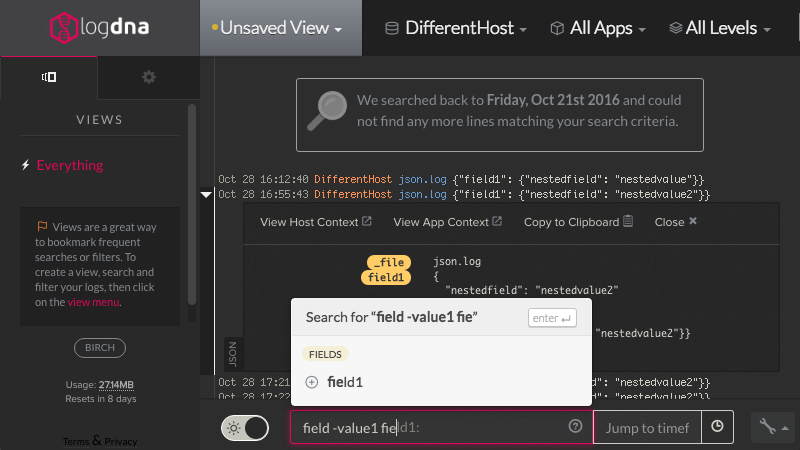This screenshot has width=800, height=450.
Task: Click the Jump to timeframe input
Action: (647, 428)
